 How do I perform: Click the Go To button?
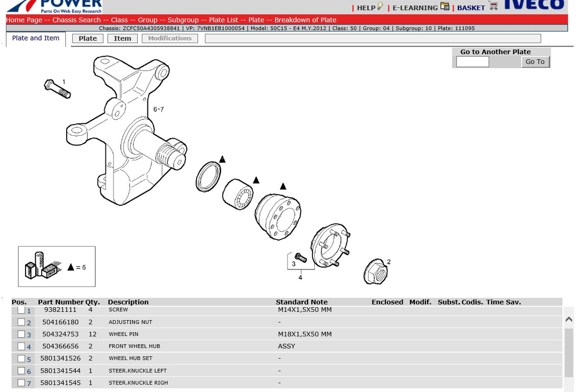[x=535, y=62]
